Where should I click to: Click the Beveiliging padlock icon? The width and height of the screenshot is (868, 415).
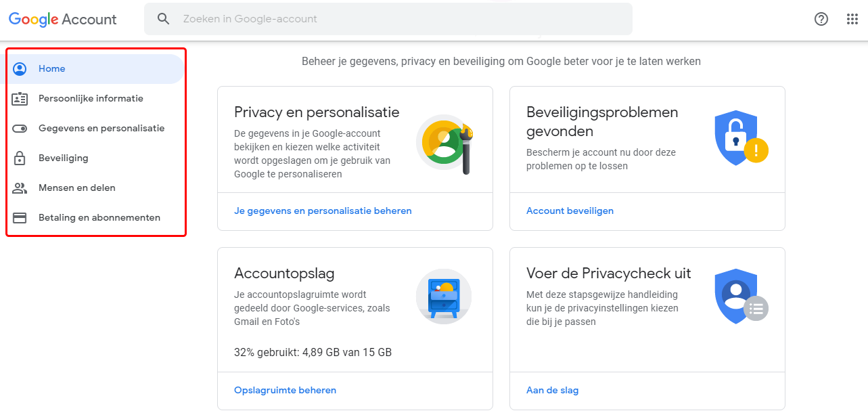point(20,158)
